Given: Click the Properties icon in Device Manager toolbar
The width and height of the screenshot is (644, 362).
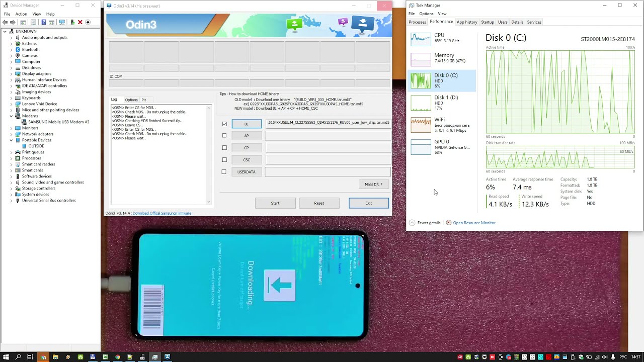Looking at the screenshot, I should pyautogui.click(x=33, y=22).
